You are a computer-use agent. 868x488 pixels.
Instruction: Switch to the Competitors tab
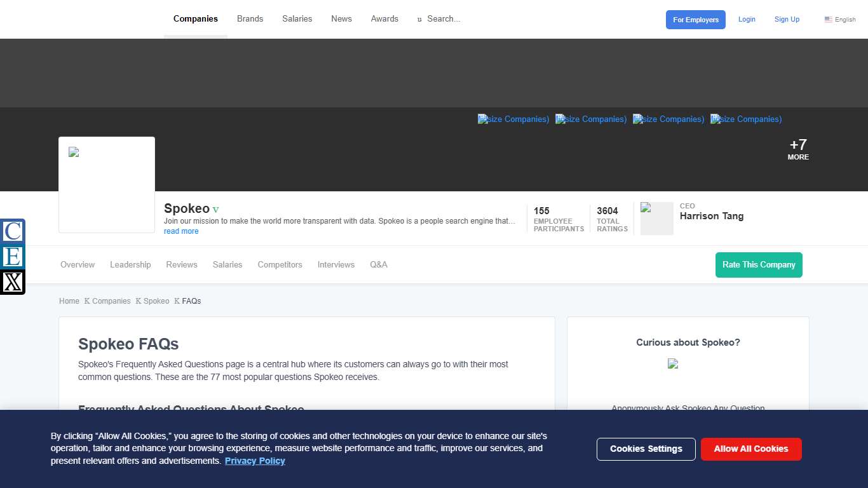point(280,264)
